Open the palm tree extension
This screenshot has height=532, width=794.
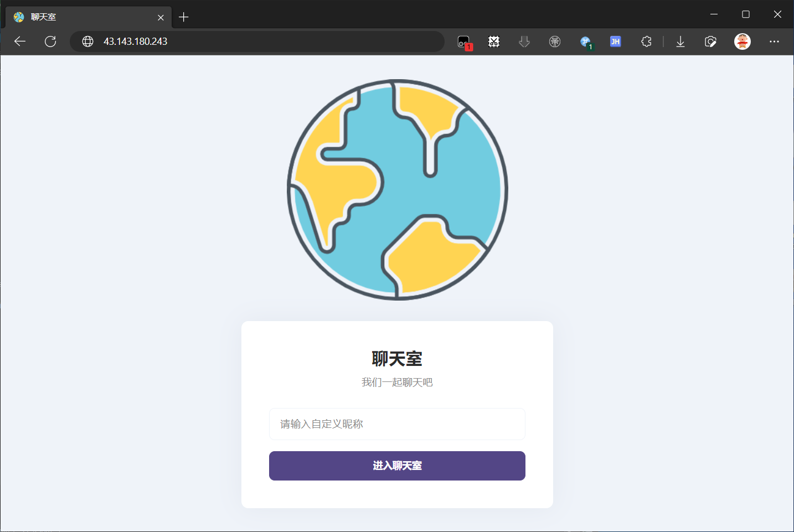tap(554, 41)
